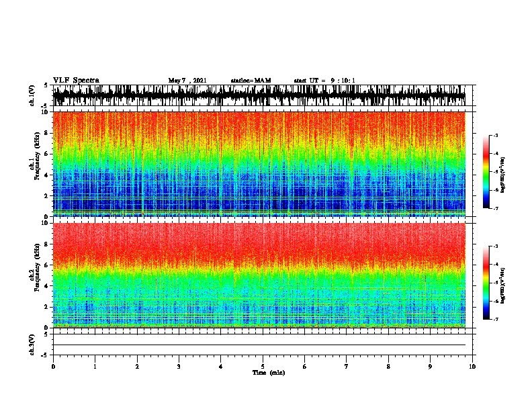Click the ch.1 voltage waveform trace

259,95
